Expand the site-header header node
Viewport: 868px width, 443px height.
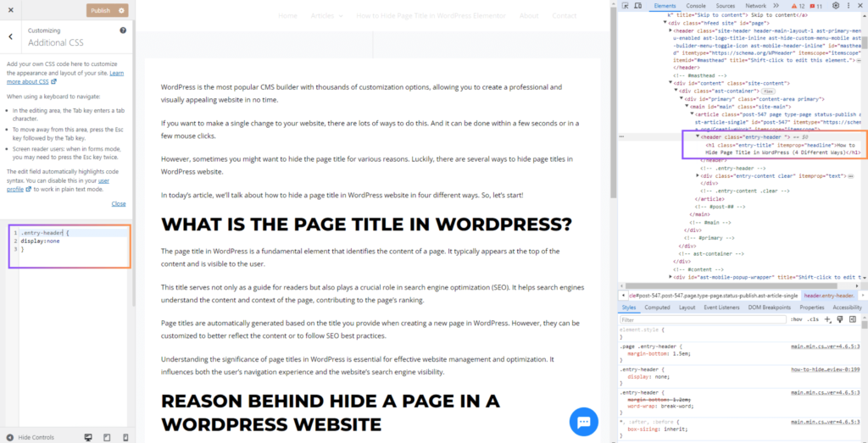pos(670,30)
